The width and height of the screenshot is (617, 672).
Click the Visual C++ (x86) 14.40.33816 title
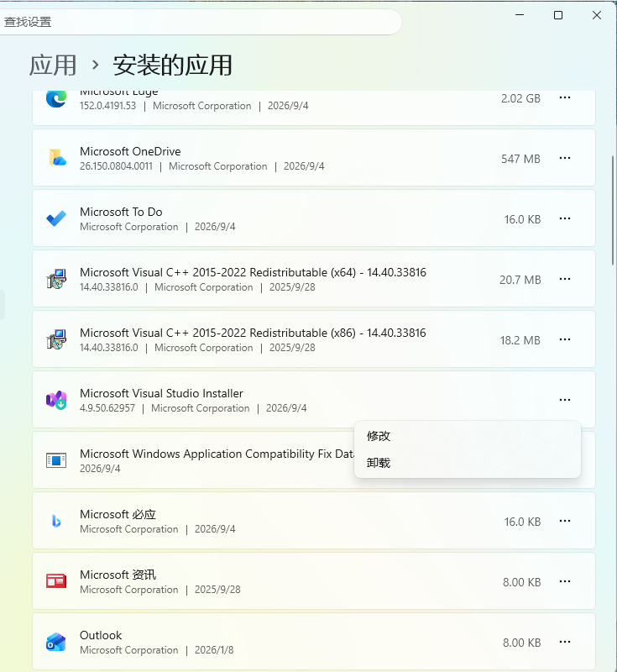coord(253,333)
